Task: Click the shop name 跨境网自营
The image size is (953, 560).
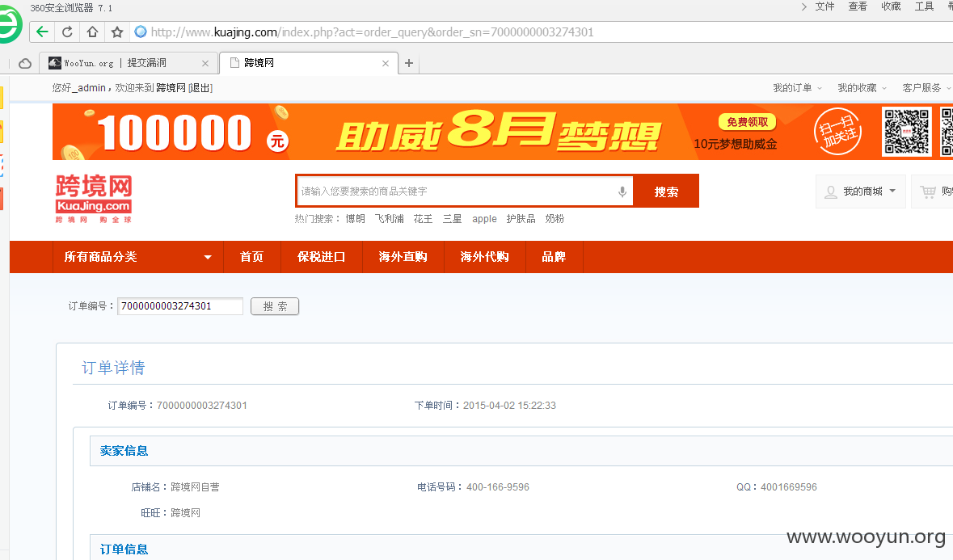Action: (195, 487)
